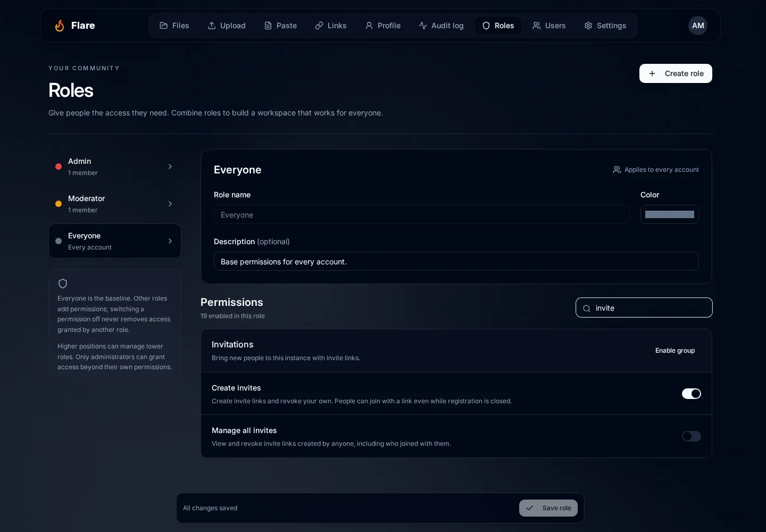Disable the Create invites toggle
Viewport: 766px width, 532px height.
pos(692,394)
